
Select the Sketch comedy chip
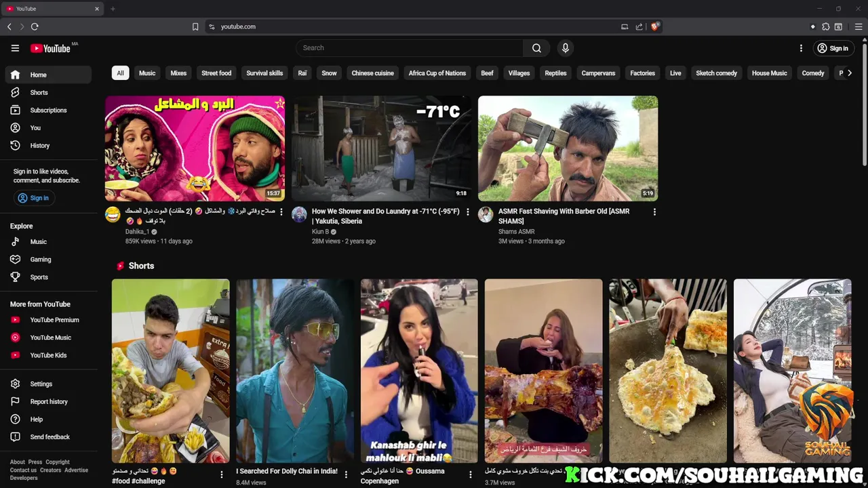[x=716, y=73]
